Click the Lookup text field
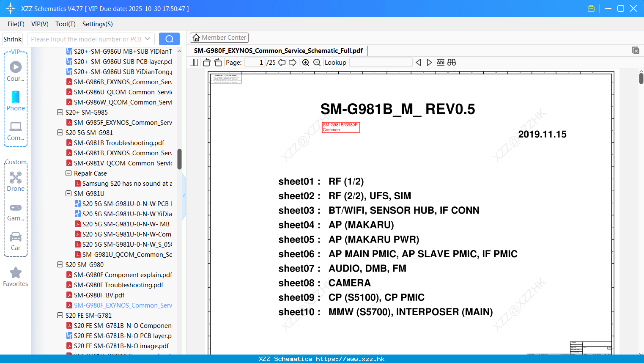This screenshot has width=644, height=363. [x=381, y=63]
